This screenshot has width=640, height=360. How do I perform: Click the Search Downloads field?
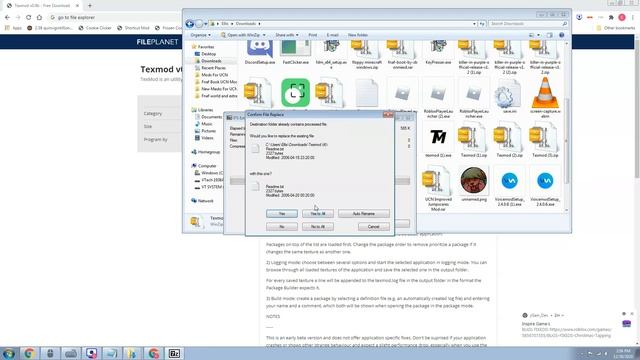(x=529, y=24)
